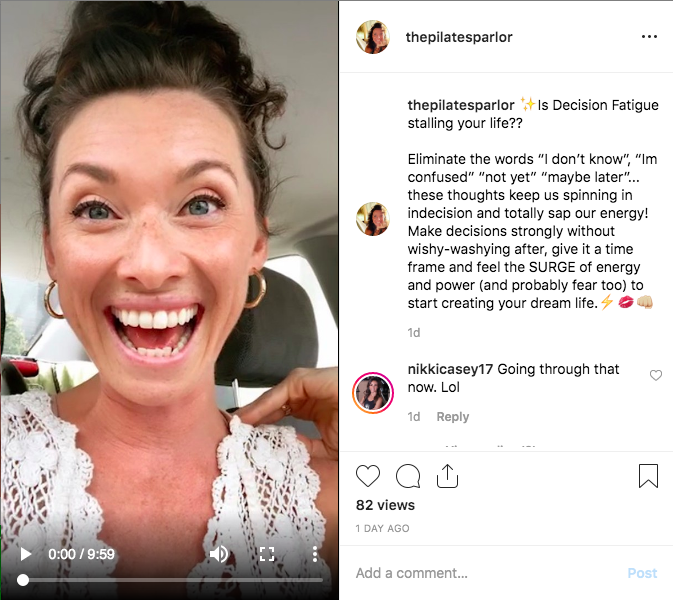This screenshot has width=673, height=600.
Task: Share the post via share icon
Action: (x=447, y=476)
